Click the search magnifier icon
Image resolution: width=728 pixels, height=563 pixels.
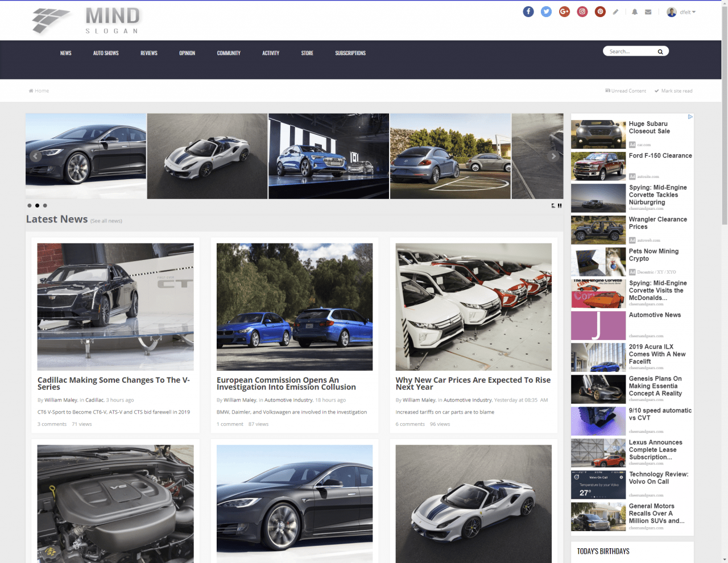(660, 52)
